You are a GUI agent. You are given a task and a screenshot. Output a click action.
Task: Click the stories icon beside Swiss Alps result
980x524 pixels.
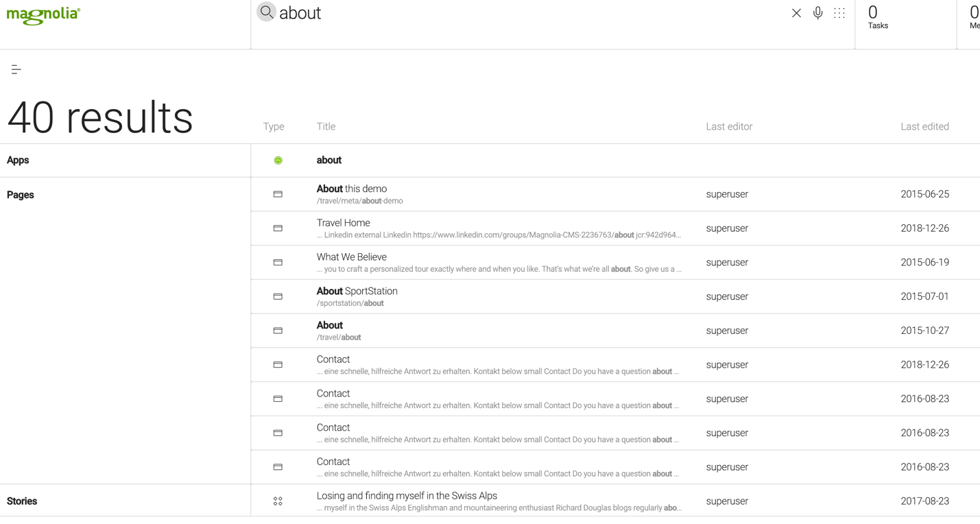click(x=278, y=501)
